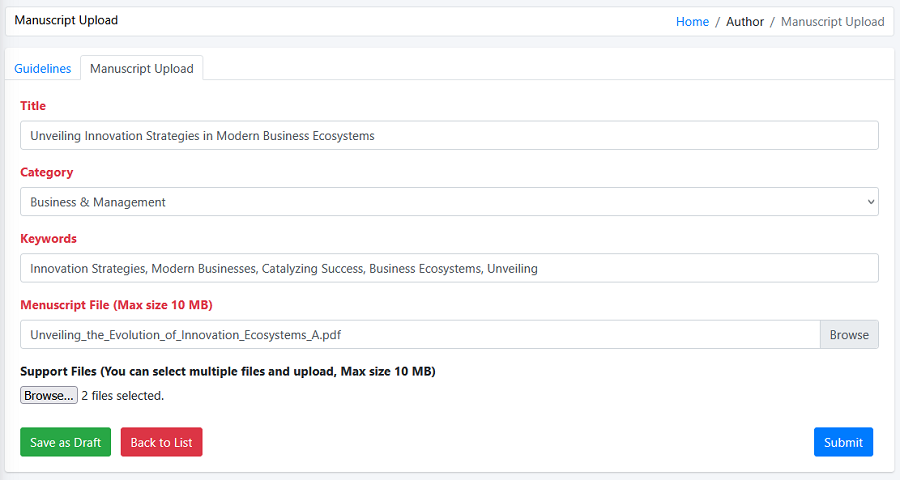Screen dimensions: 900x480
Task: Go back to list with red button
Action: pyautogui.click(x=161, y=442)
